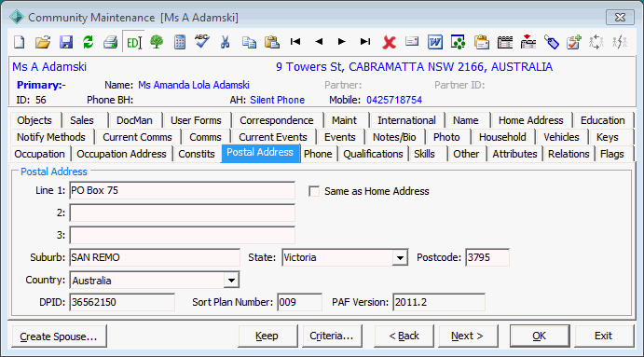Switch to the Flags tab
Screen dimensions: 644x357
click(x=612, y=154)
